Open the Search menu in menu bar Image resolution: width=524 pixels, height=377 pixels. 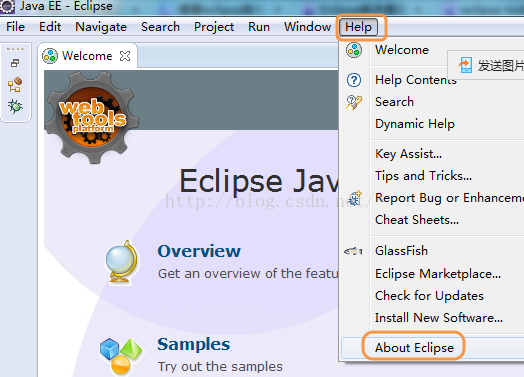click(160, 27)
